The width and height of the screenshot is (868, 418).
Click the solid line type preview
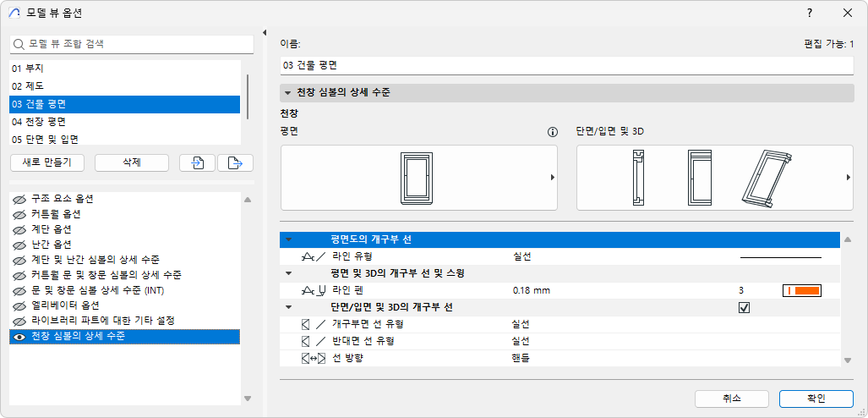[781, 257]
